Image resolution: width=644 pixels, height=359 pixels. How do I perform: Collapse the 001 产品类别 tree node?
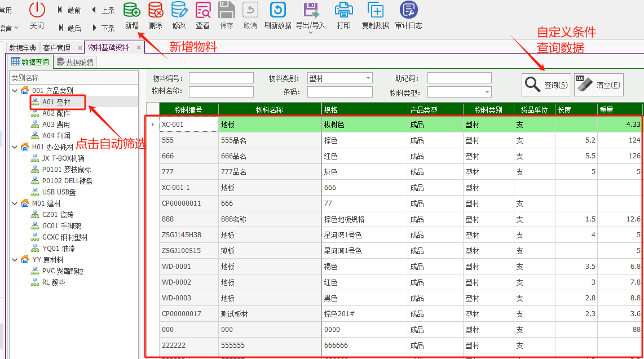(x=15, y=91)
